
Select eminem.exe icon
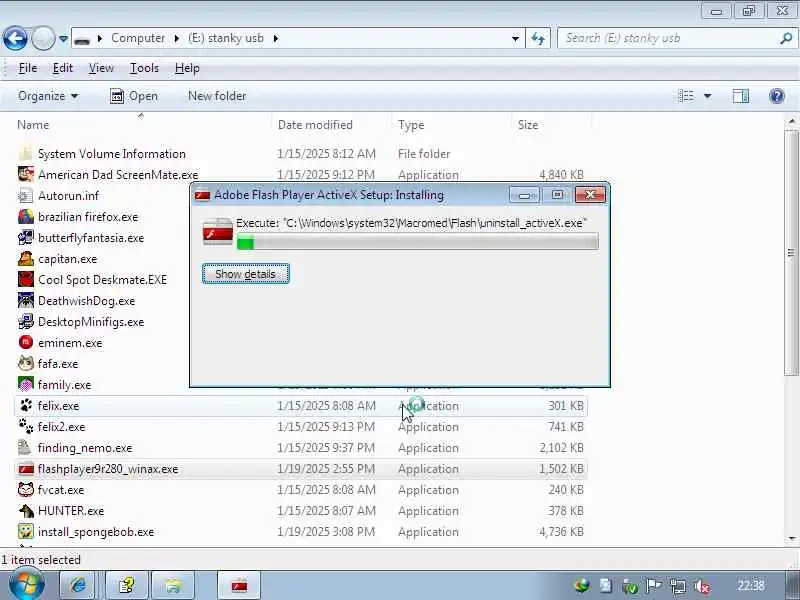26,343
